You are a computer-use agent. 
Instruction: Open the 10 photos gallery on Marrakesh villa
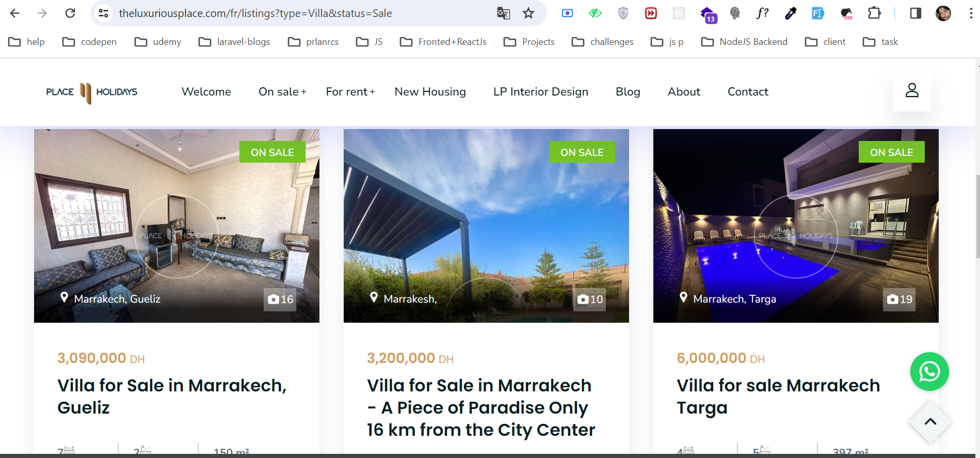(590, 299)
